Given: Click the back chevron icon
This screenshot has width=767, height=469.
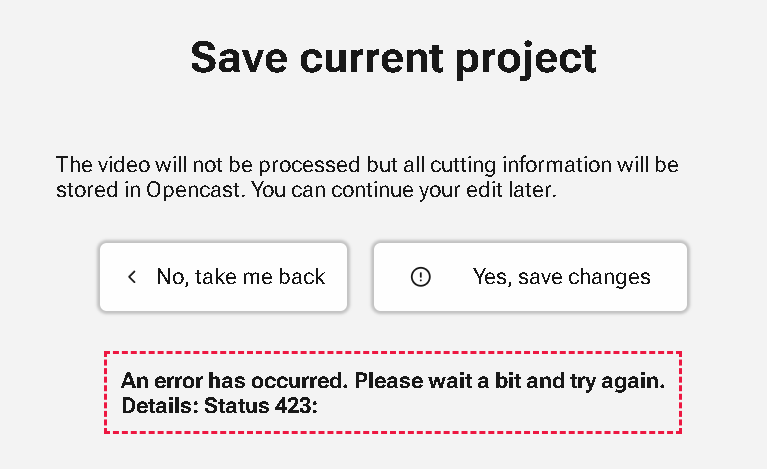Looking at the screenshot, I should click(x=132, y=277).
